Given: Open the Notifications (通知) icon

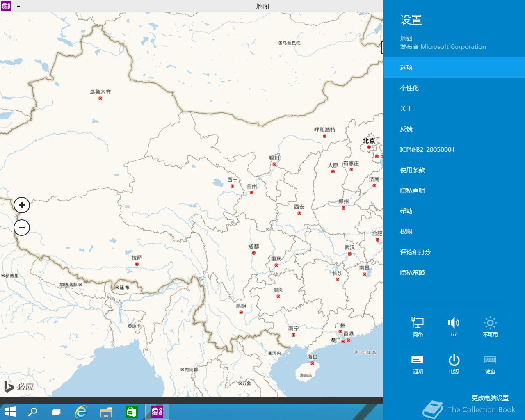Looking at the screenshot, I should [418, 364].
